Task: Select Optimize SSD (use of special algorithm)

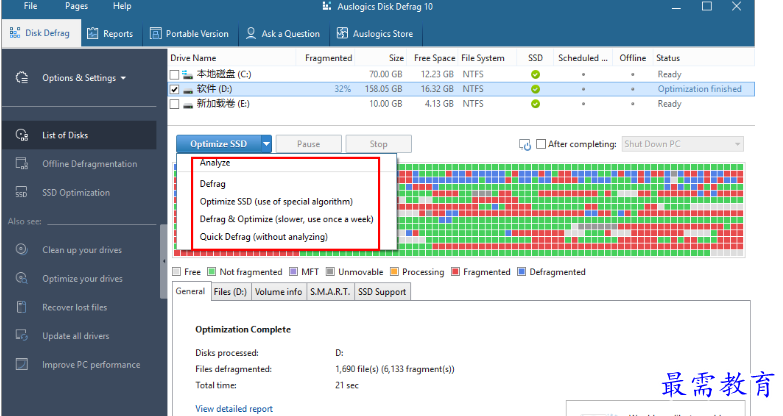Action: (x=276, y=202)
